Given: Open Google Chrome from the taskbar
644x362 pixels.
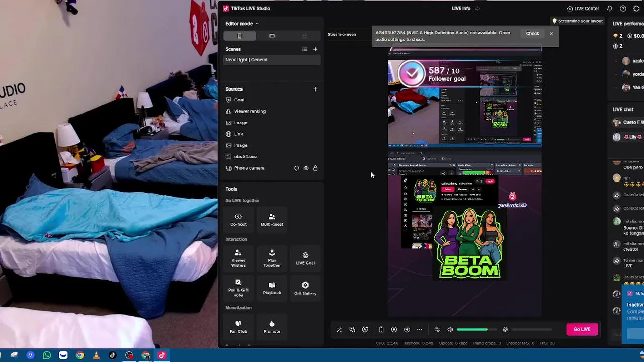Looking at the screenshot, I should (x=79, y=355).
